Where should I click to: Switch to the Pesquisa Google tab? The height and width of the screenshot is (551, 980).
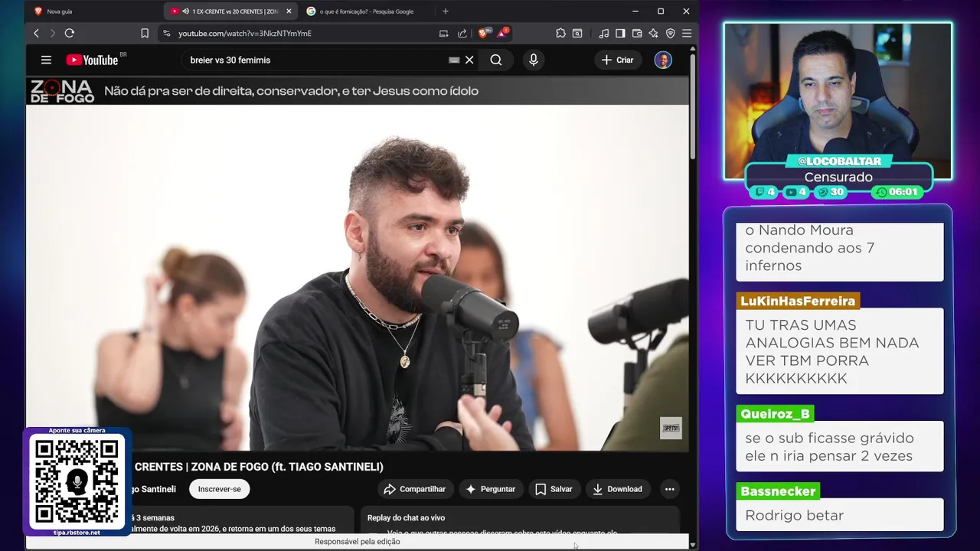pyautogui.click(x=366, y=11)
